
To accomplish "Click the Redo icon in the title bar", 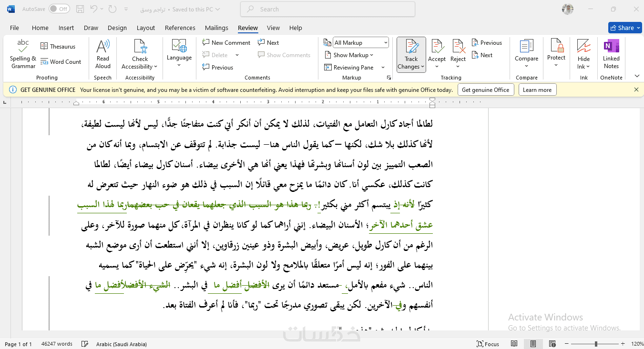I will pos(112,9).
